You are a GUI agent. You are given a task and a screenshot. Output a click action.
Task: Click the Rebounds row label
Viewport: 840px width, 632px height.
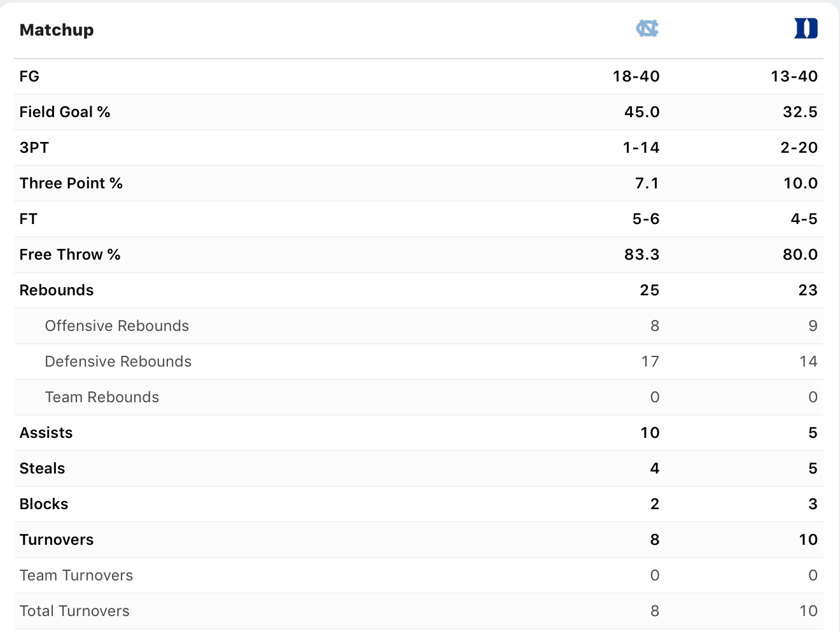(57, 290)
